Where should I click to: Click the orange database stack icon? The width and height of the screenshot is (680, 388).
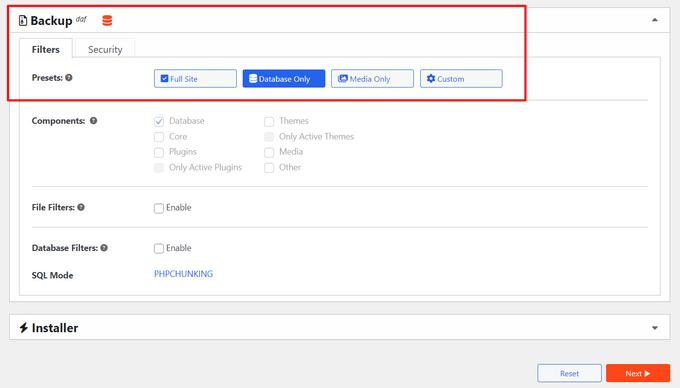[x=107, y=20]
